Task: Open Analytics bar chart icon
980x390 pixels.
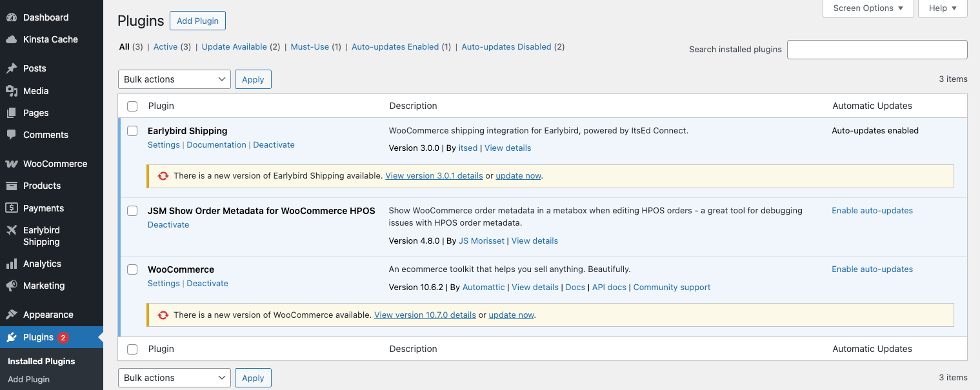Action: click(x=12, y=264)
